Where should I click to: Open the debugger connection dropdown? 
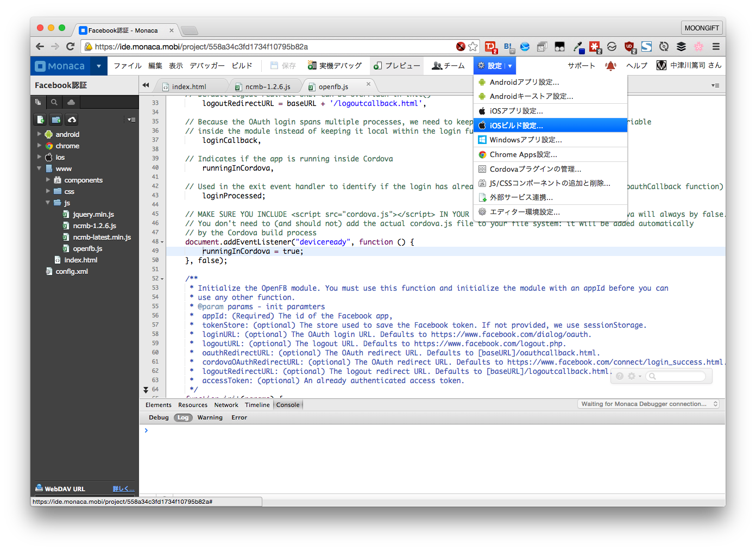point(649,404)
